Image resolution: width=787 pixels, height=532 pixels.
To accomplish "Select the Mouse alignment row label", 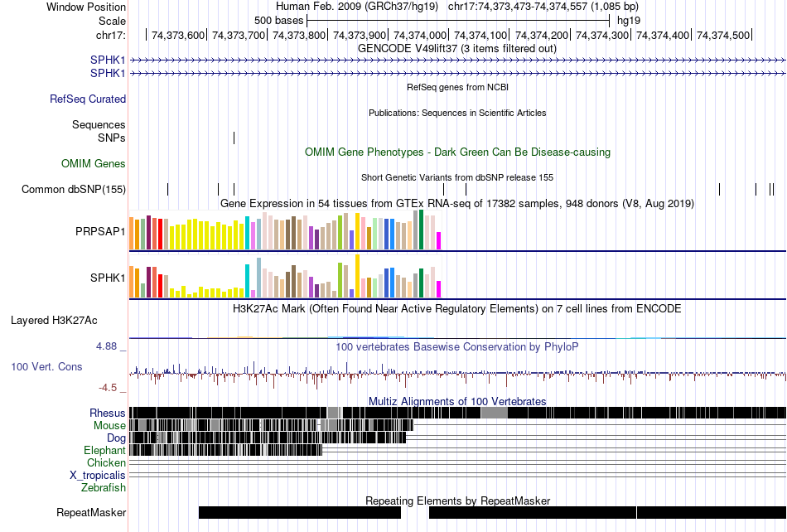I will click(109, 426).
